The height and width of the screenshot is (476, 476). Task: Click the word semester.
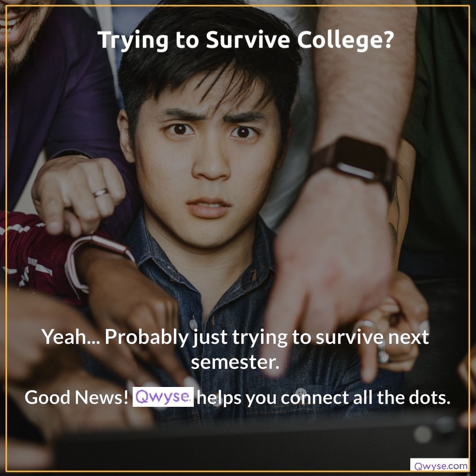pos(235,362)
